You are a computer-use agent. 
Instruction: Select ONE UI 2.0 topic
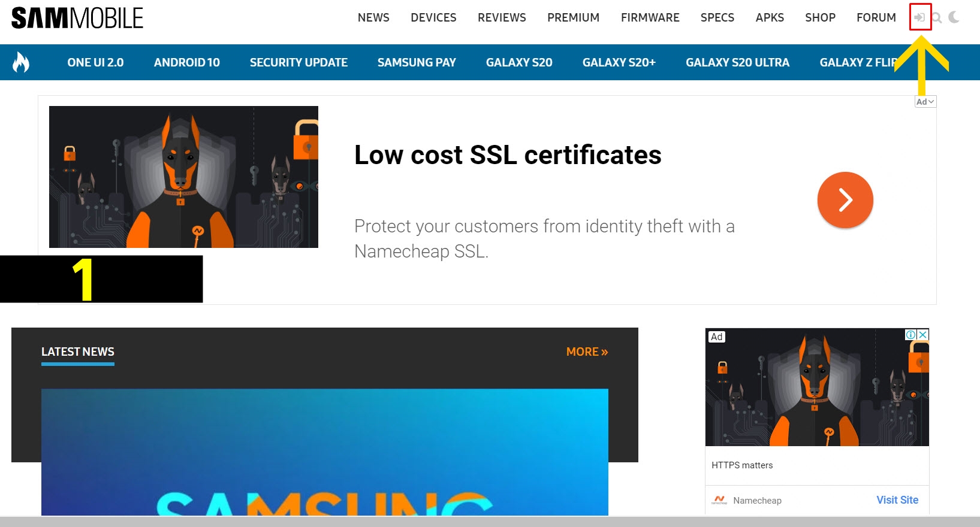tap(95, 62)
